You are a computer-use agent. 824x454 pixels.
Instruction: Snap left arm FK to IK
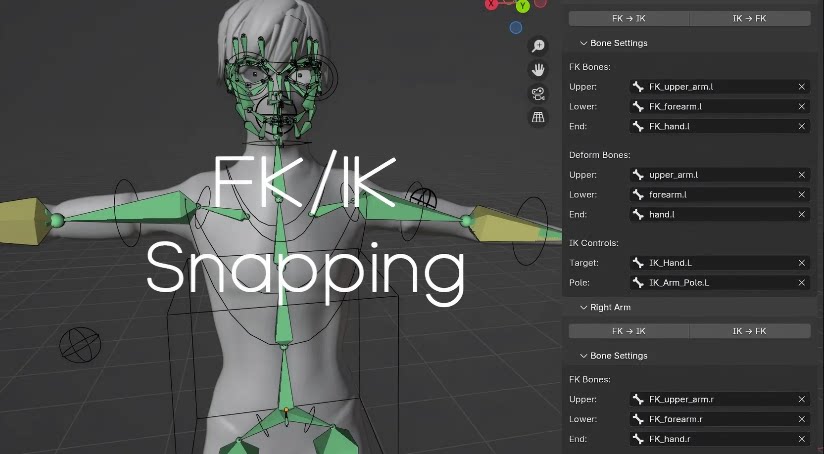pyautogui.click(x=629, y=18)
